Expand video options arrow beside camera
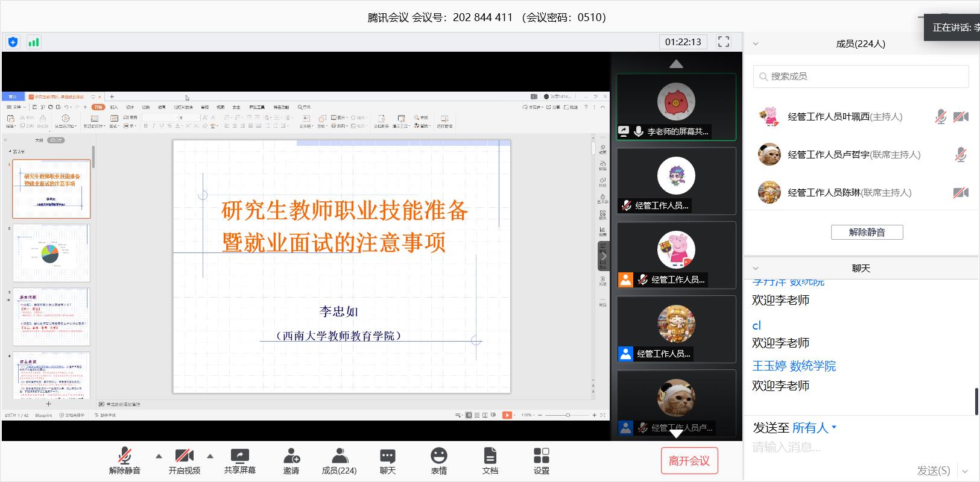The height and width of the screenshot is (482, 980). [x=210, y=456]
